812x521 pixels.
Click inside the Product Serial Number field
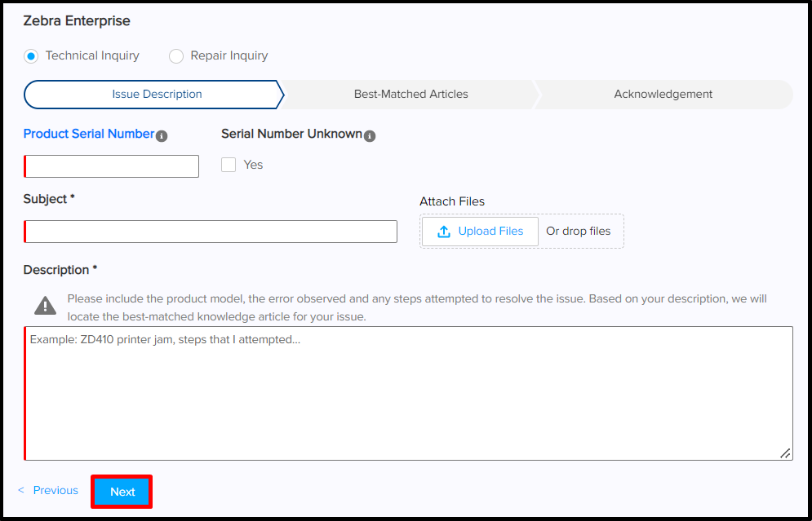pyautogui.click(x=111, y=166)
